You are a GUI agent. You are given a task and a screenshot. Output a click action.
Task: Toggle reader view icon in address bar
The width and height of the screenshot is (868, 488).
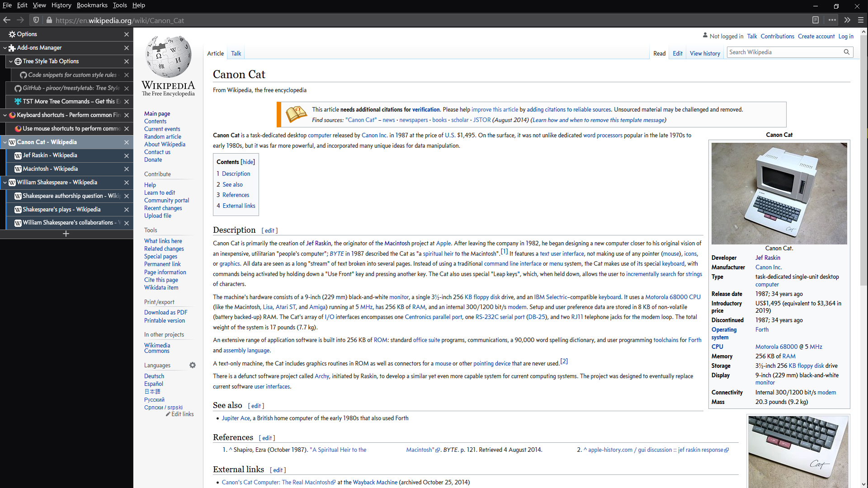(x=815, y=20)
